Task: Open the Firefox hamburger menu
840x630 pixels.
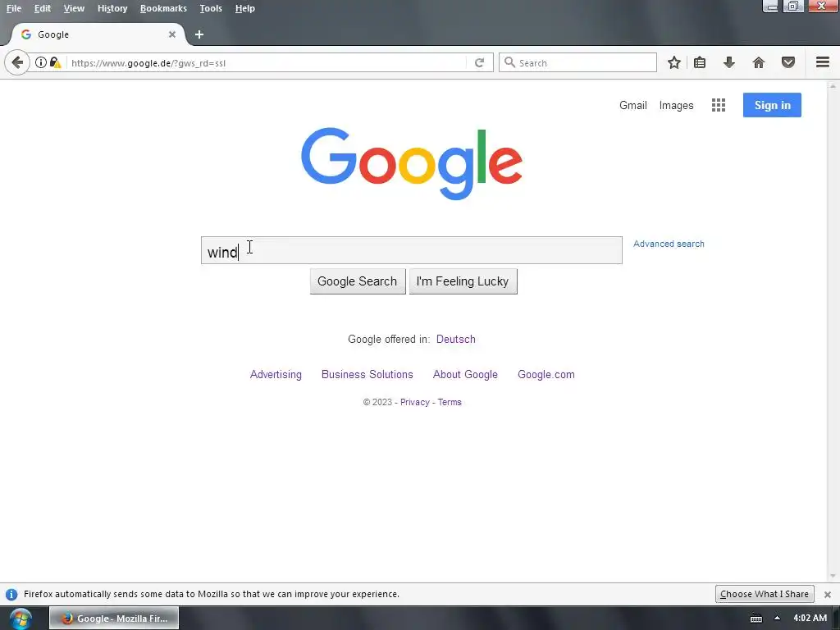Action: (x=823, y=62)
